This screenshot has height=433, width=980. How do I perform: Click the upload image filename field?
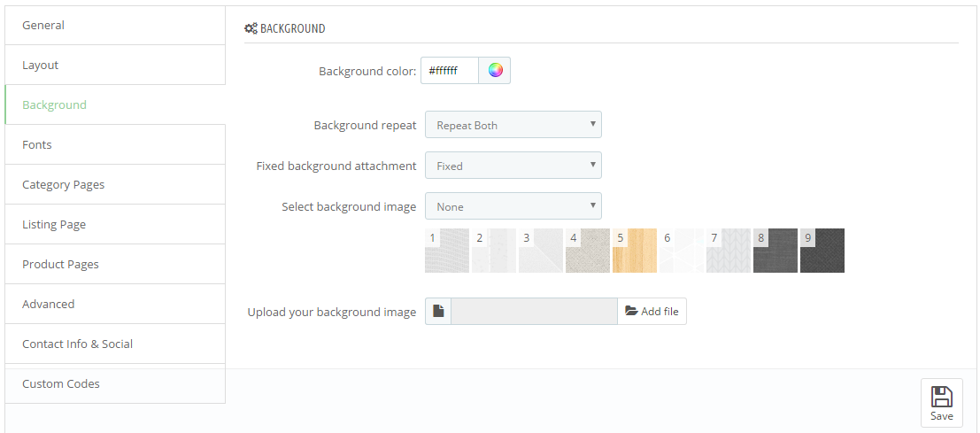pos(534,311)
